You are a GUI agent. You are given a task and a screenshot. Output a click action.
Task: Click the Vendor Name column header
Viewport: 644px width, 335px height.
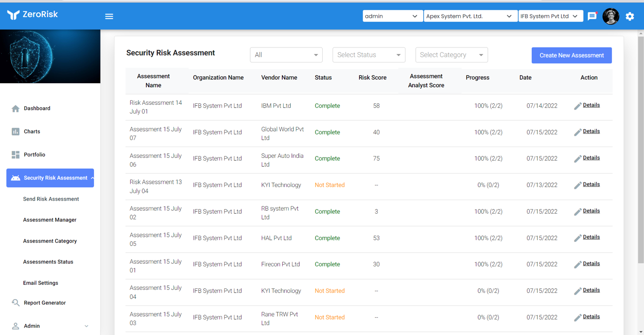(x=279, y=78)
